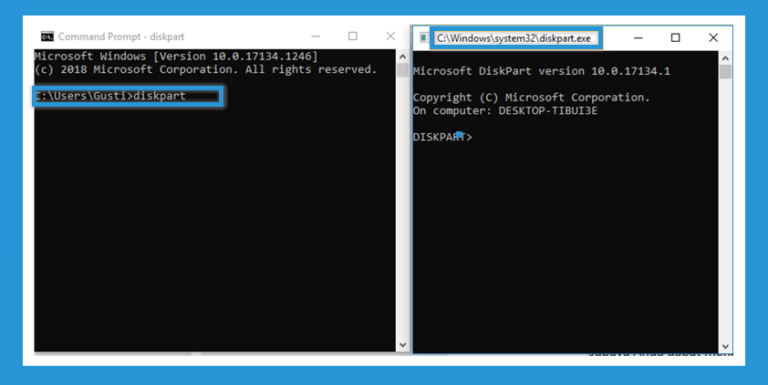Click the C:\Users\Gusti>diskpart command line
Image resolution: width=768 pixels, height=385 pixels.
111,96
